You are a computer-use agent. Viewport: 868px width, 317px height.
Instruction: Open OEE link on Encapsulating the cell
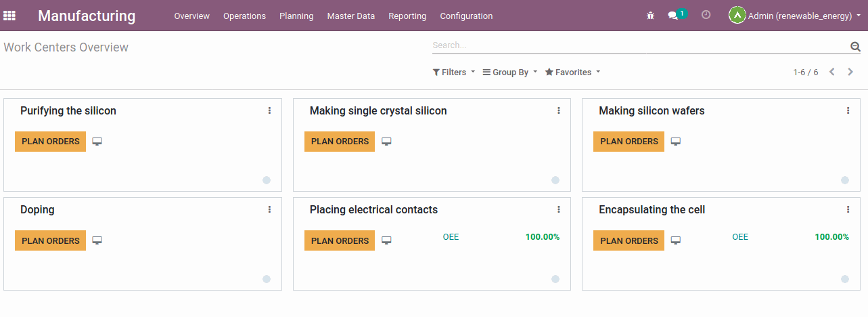[x=740, y=237]
